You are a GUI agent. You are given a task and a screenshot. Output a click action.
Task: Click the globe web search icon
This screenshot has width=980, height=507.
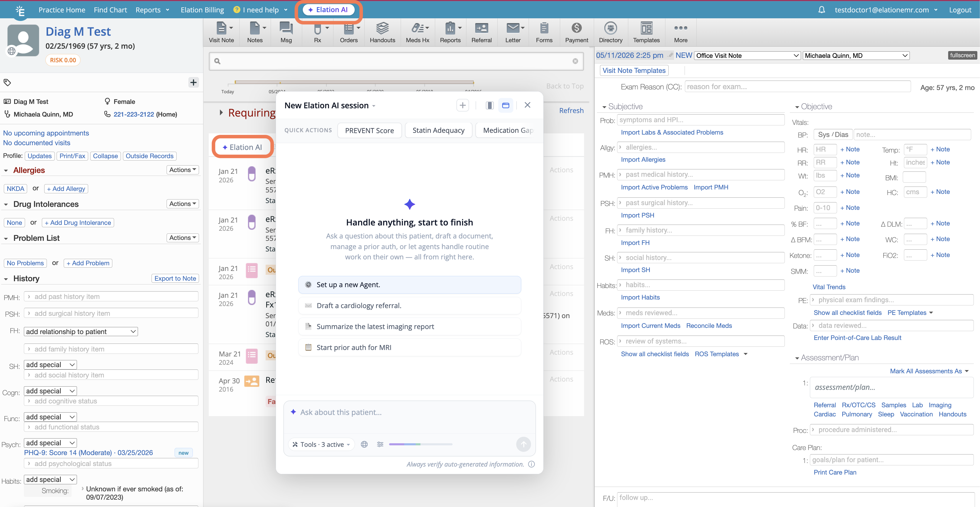tap(364, 444)
